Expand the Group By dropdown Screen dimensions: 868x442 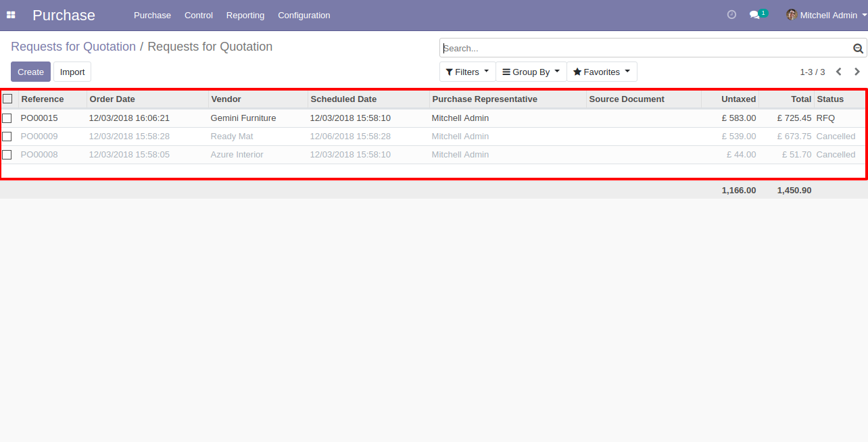click(531, 72)
